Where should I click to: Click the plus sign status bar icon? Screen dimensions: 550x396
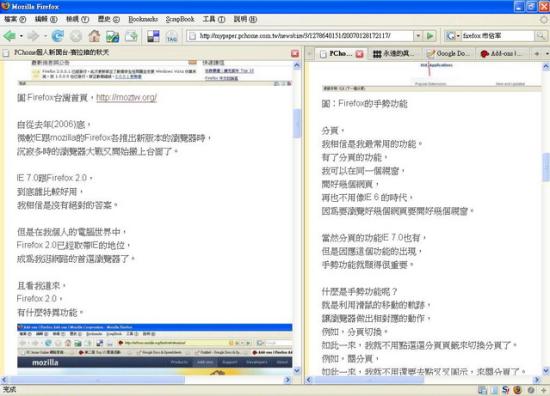coord(543,390)
